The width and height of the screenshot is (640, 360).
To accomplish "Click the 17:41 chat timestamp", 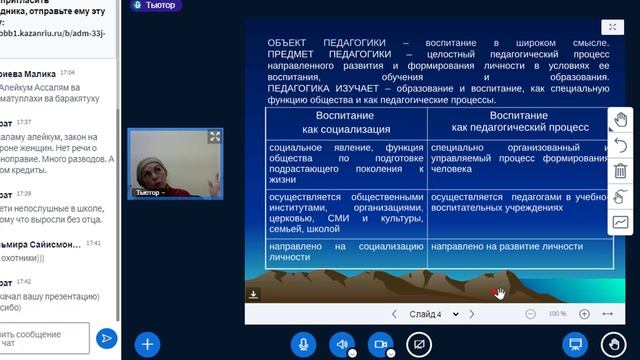I will click(x=93, y=243).
